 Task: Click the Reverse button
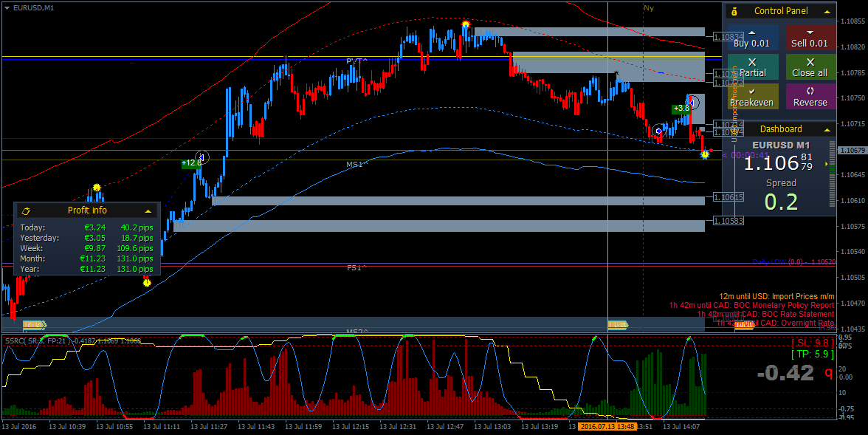click(810, 97)
